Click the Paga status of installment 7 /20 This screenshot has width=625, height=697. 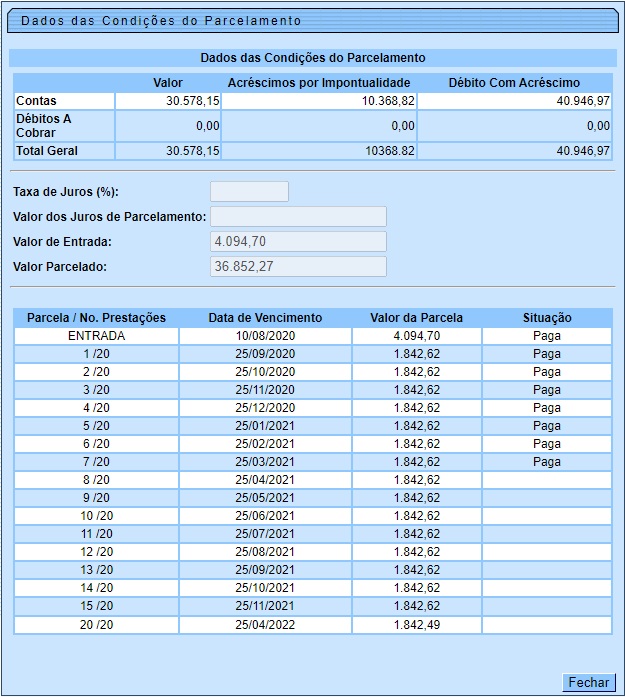coord(546,462)
